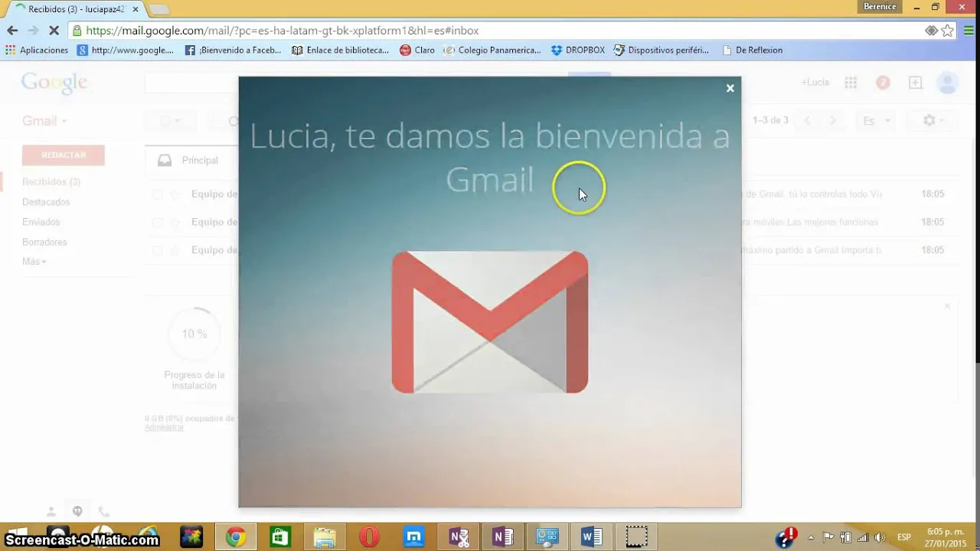980x551 pixels.
Task: Click the Google logo
Action: point(54,83)
